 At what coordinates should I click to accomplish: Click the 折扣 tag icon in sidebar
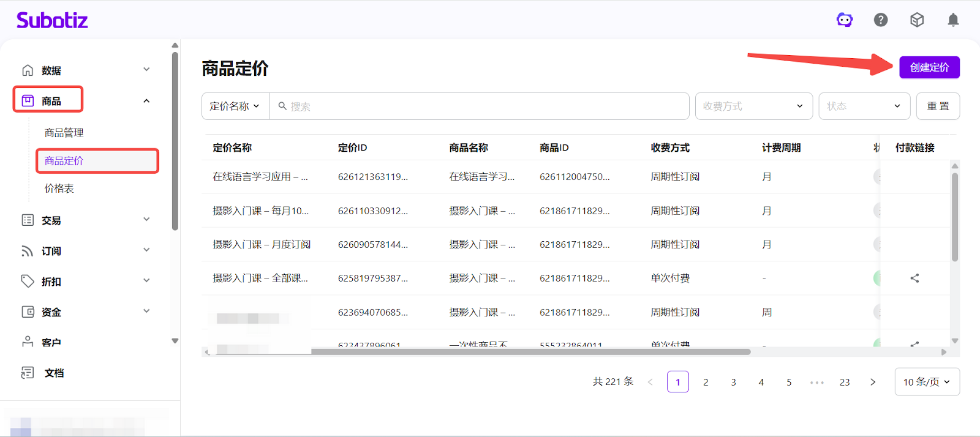tap(28, 282)
